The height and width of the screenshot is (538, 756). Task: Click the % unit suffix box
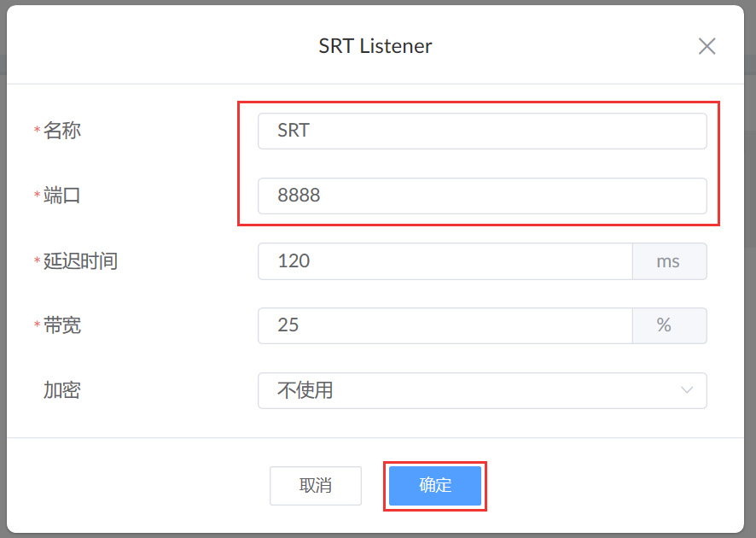click(669, 325)
